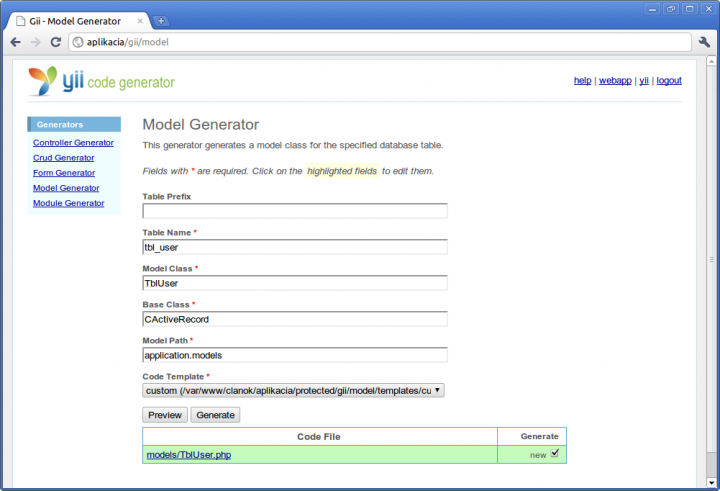Restore down the browser window
The height and width of the screenshot is (491, 720).
(671, 9)
